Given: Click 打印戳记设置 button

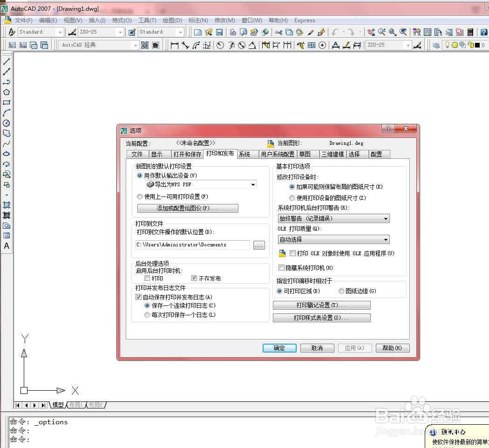Looking at the screenshot, I should coord(321,305).
